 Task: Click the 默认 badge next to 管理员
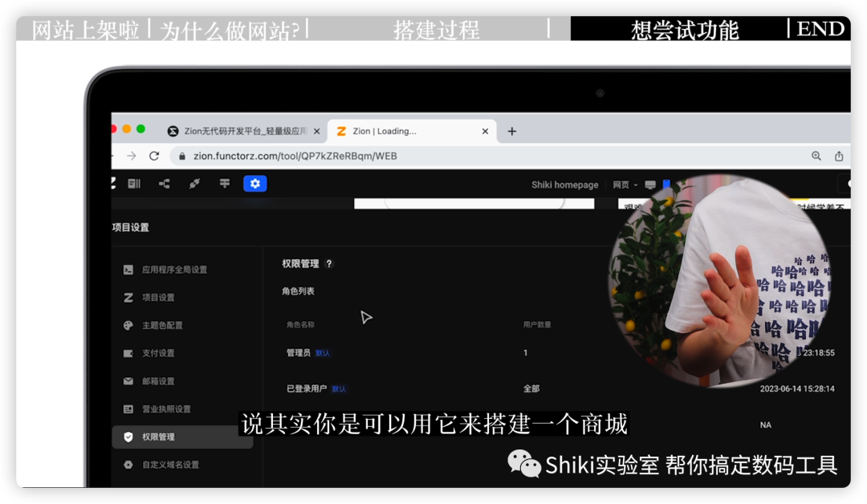[x=323, y=353]
